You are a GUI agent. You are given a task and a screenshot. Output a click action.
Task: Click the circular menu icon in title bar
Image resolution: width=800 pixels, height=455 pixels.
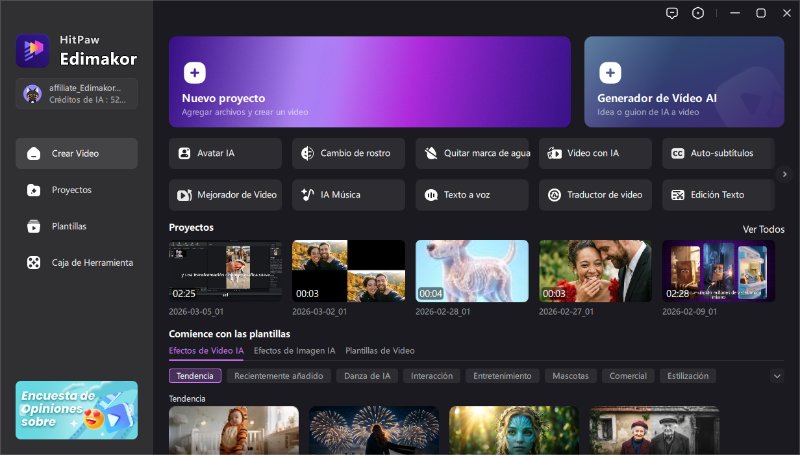697,13
